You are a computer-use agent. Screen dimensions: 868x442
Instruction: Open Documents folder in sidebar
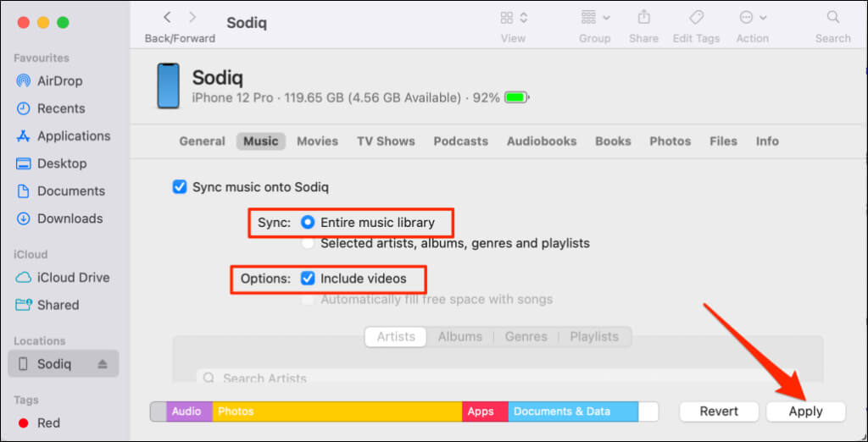[60, 191]
